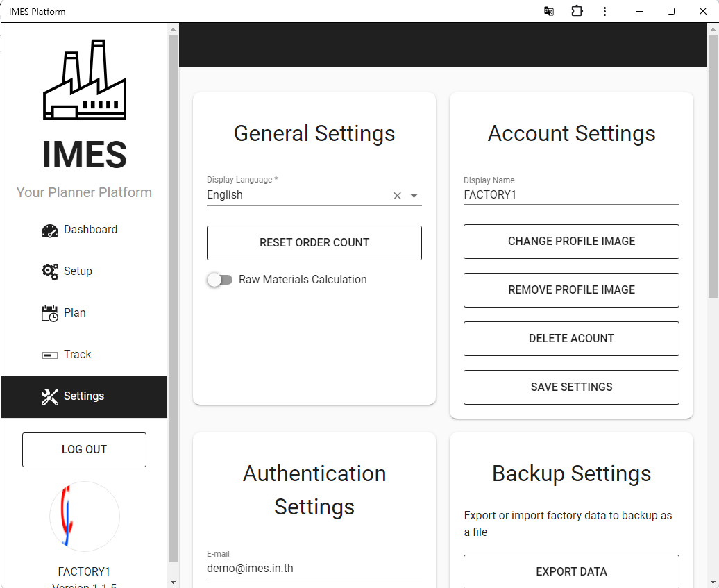
Task: Click the EXPORT DATA button
Action: (x=571, y=571)
